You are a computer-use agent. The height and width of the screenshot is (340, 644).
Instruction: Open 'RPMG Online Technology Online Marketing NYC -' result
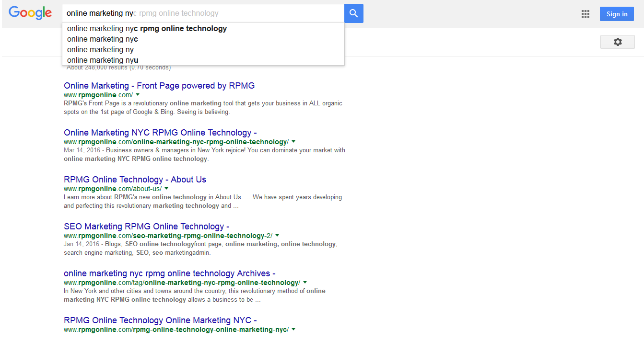[x=160, y=320]
